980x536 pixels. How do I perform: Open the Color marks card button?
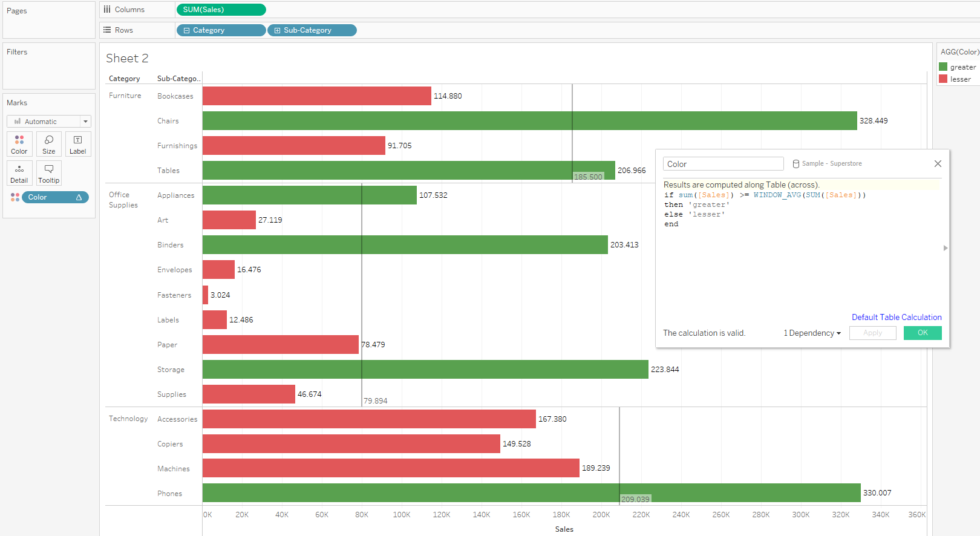pyautogui.click(x=19, y=144)
